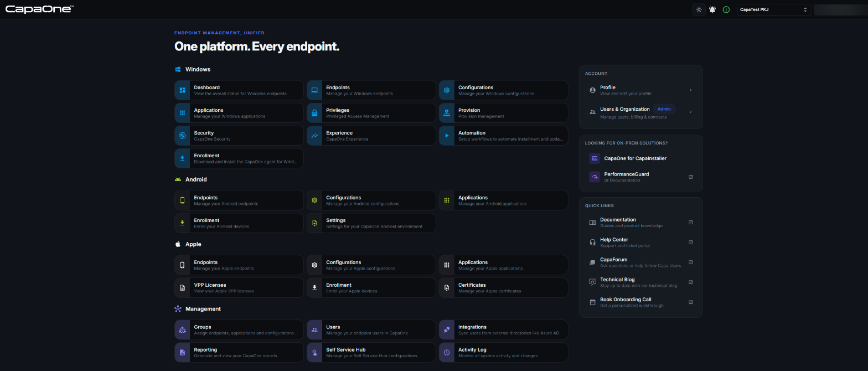Click the Android Settings icon
The height and width of the screenshot is (371, 868).
[x=314, y=223]
